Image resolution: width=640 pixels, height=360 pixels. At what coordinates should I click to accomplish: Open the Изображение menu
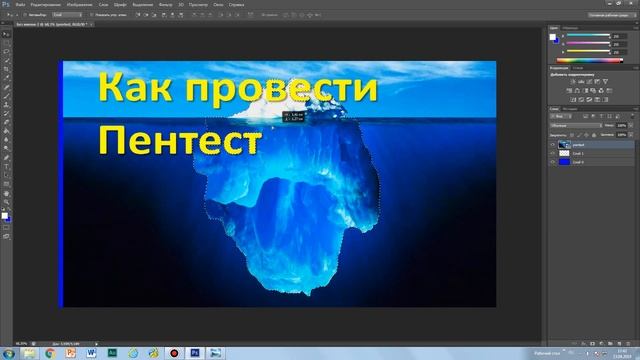(x=79, y=5)
